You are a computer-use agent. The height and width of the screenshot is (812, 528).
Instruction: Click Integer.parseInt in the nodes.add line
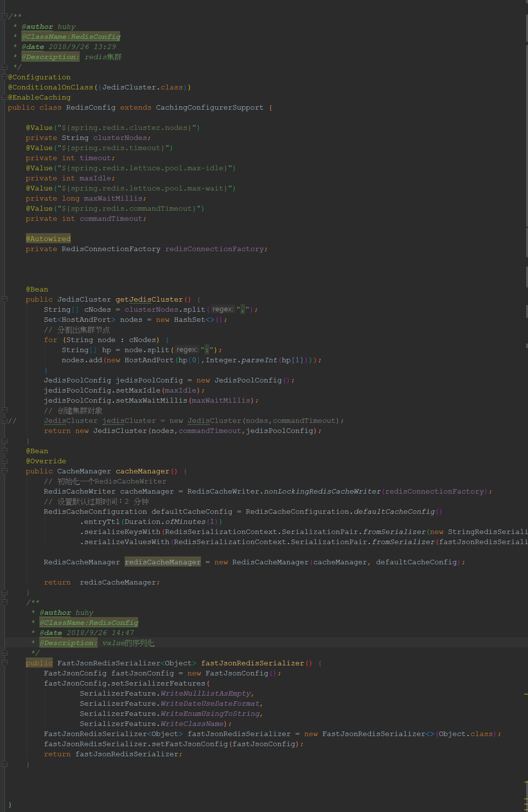pos(241,360)
